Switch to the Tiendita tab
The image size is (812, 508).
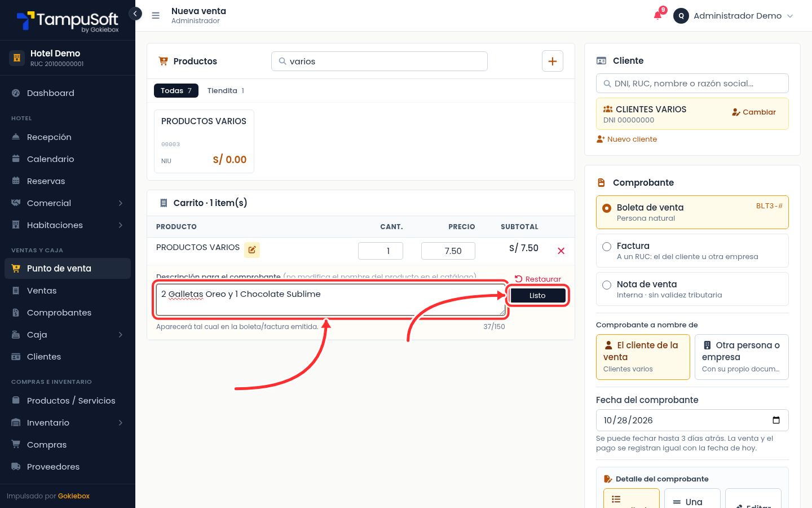tap(226, 90)
